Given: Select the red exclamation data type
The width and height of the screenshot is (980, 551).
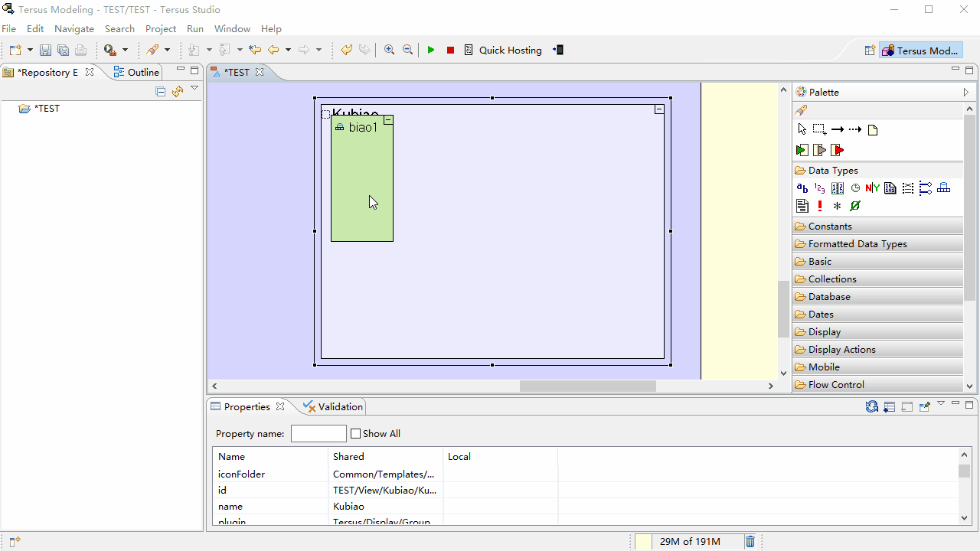Looking at the screenshot, I should [820, 206].
